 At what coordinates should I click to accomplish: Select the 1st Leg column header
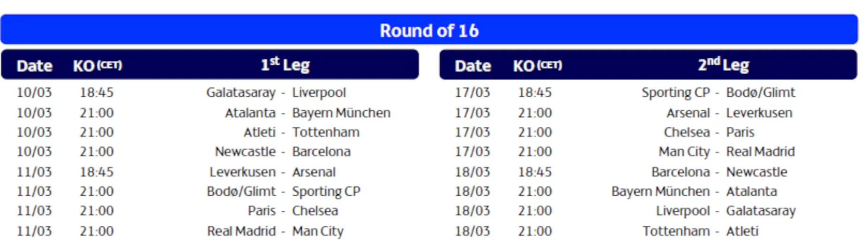pyautogui.click(x=285, y=65)
